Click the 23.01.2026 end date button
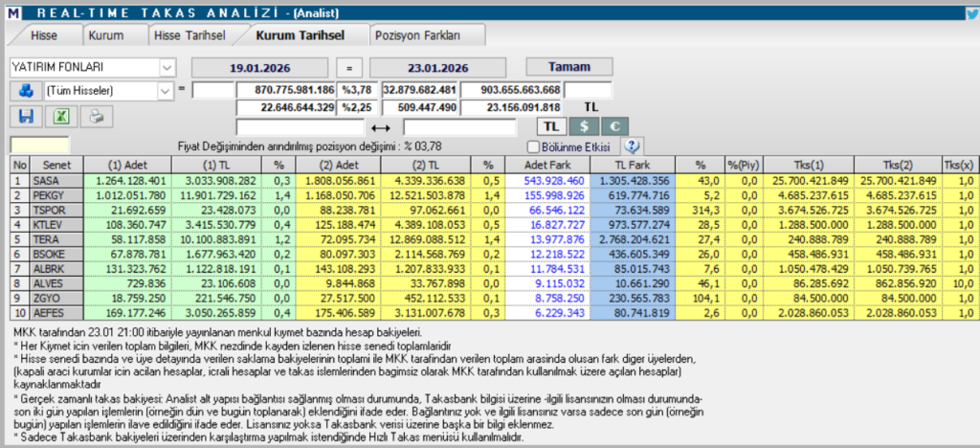Screen dimensions: 980x448 point(436,67)
